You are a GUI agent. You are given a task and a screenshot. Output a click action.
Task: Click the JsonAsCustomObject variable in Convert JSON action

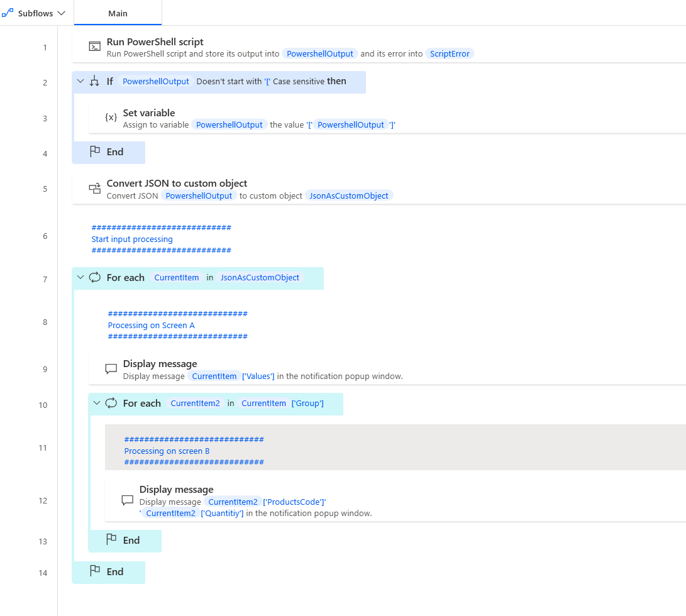tap(348, 195)
